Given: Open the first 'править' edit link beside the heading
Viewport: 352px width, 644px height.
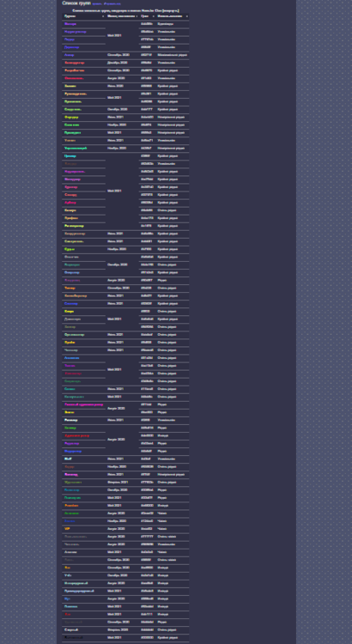Looking at the screenshot, I should (97, 3).
